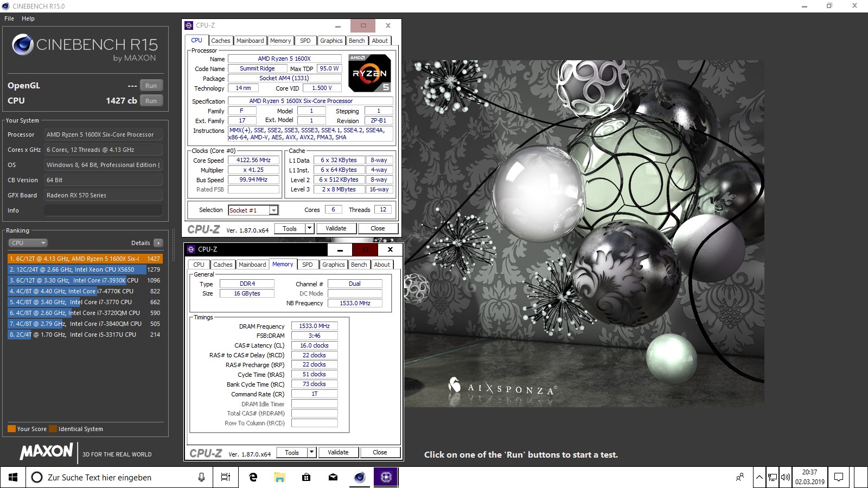Select the Core i5-3317U ranking entry
The height and width of the screenshot is (488, 868).
tap(85, 335)
